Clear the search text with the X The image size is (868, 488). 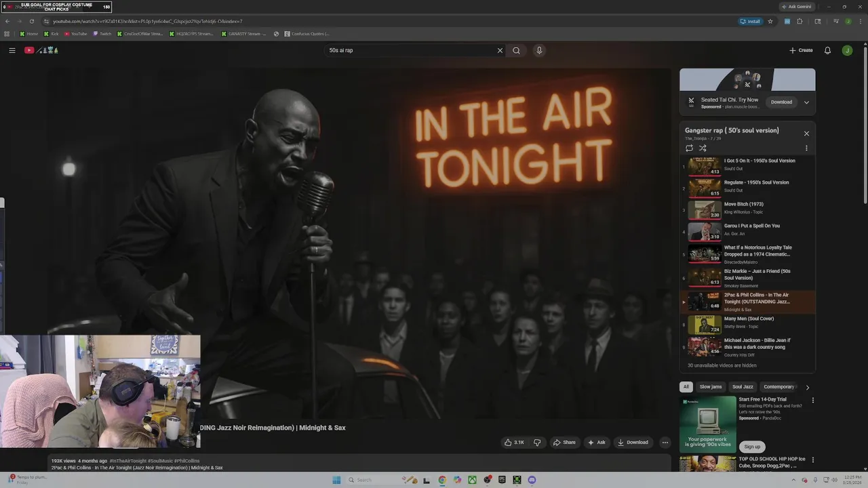pos(500,50)
